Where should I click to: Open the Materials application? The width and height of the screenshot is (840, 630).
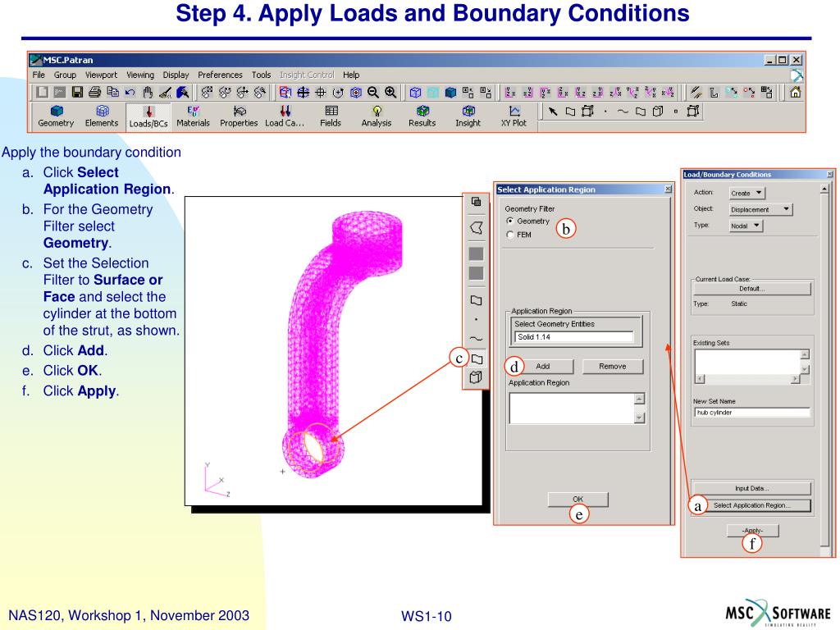tap(193, 116)
